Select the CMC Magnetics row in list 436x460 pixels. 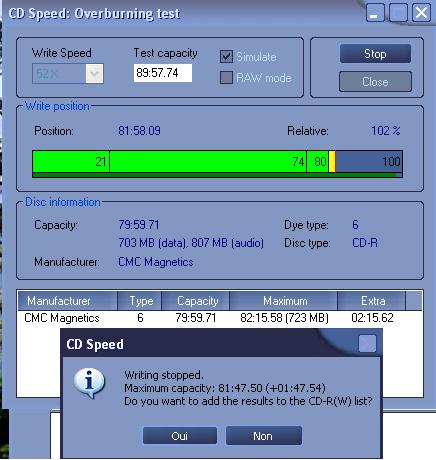(219, 318)
